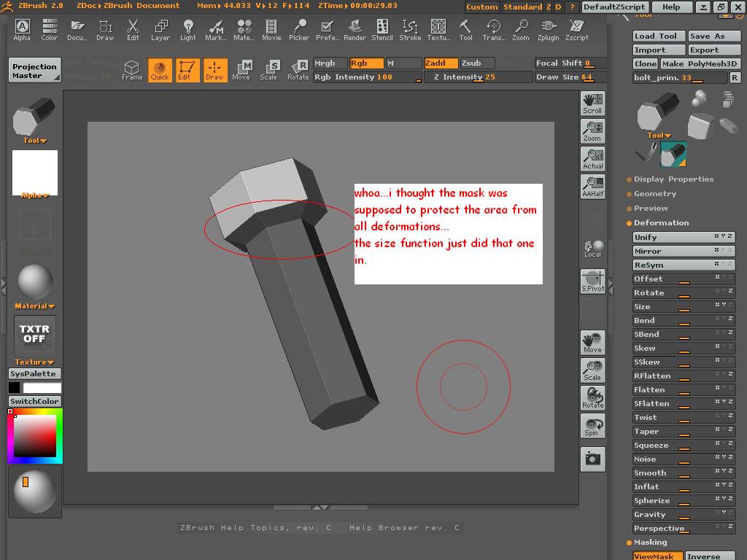Open the Picker palette icon
The height and width of the screenshot is (560, 747).
point(299,30)
